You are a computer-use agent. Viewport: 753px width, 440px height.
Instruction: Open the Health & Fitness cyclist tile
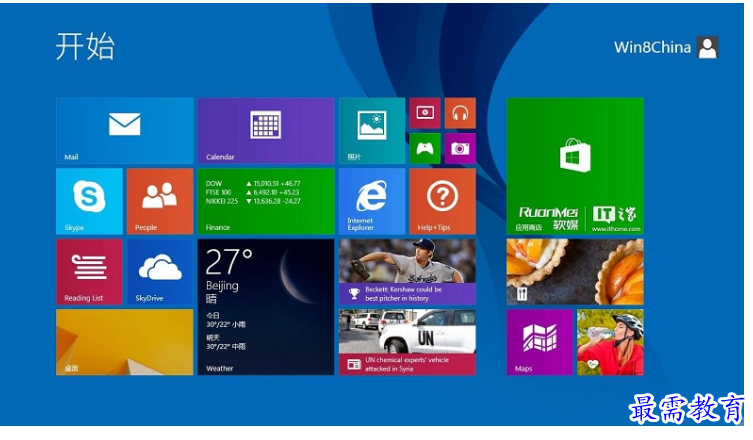click(610, 342)
